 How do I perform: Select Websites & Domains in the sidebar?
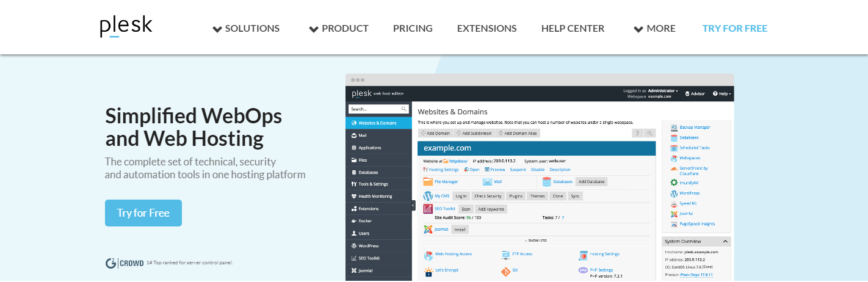coord(378,123)
